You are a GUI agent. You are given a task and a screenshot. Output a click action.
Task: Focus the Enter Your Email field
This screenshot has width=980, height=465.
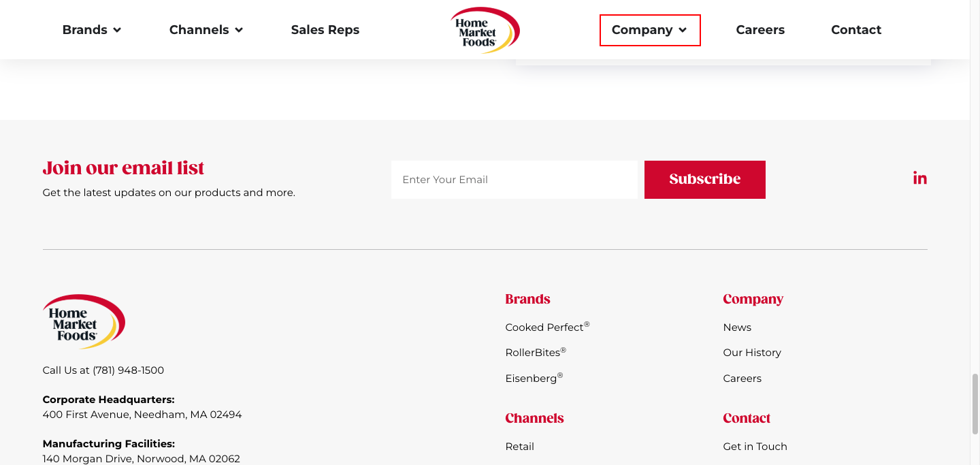coord(514,180)
